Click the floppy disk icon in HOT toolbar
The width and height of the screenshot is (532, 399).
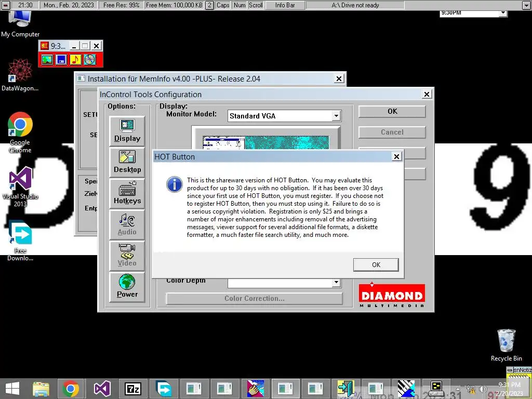pos(61,60)
